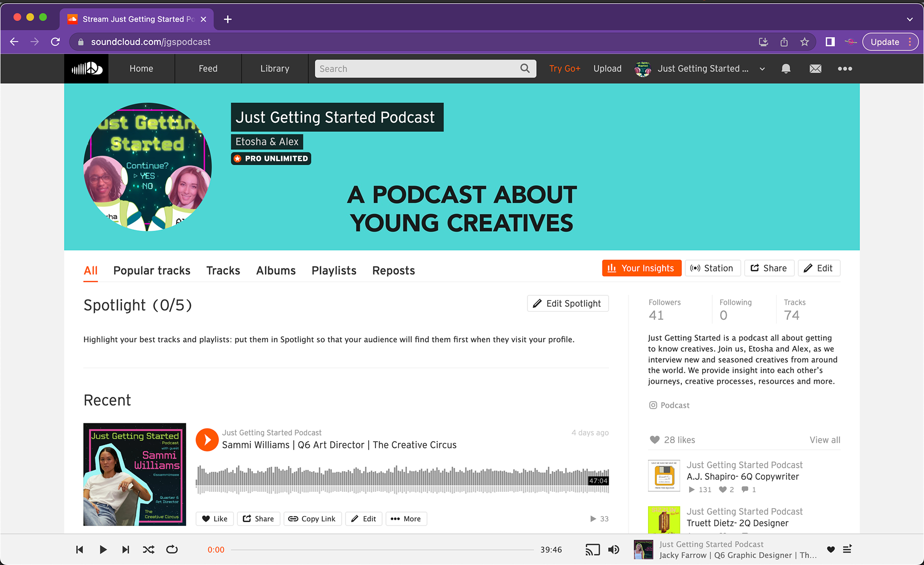
Task: Click the Instagram Podcast link icon
Action: pos(653,405)
